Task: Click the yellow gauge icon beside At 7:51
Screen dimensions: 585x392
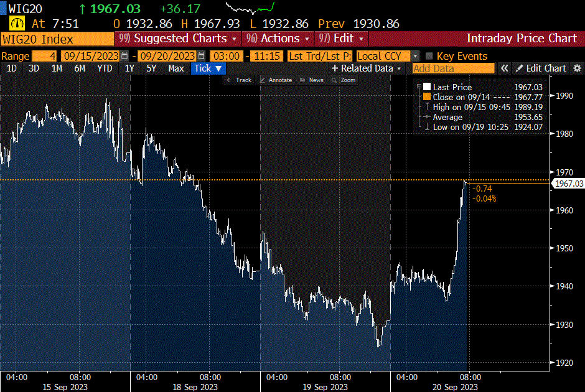Action: [x=17, y=24]
